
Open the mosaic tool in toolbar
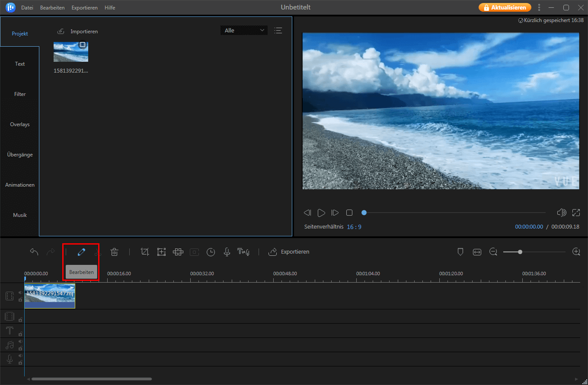coord(178,252)
